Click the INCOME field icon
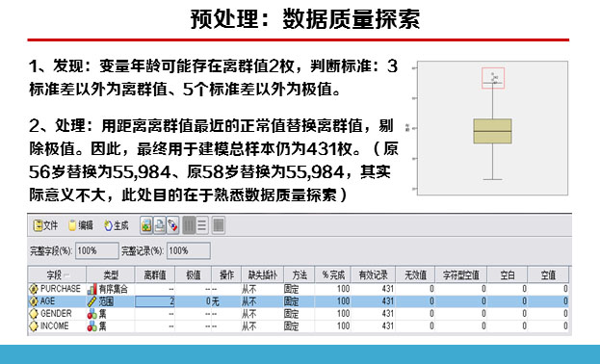Image resolution: width=600 pixels, height=364 pixels. pyautogui.click(x=34, y=326)
